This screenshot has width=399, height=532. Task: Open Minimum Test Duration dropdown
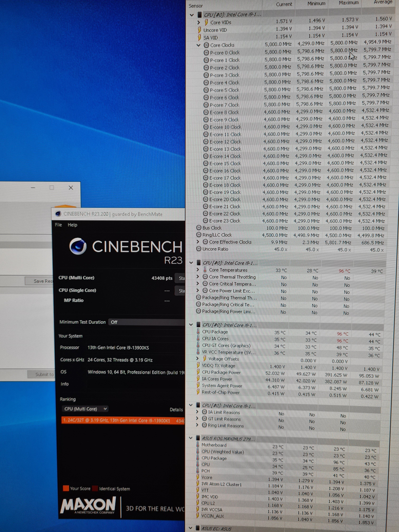point(147,322)
